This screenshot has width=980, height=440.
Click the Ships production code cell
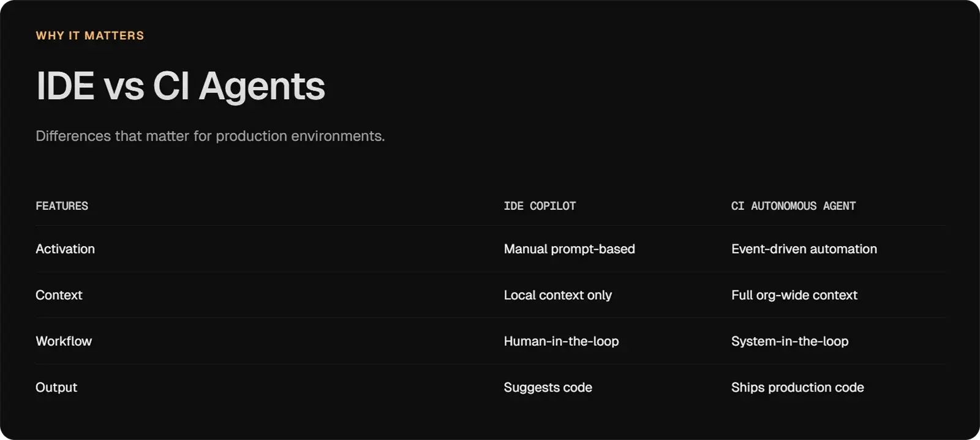pos(797,387)
